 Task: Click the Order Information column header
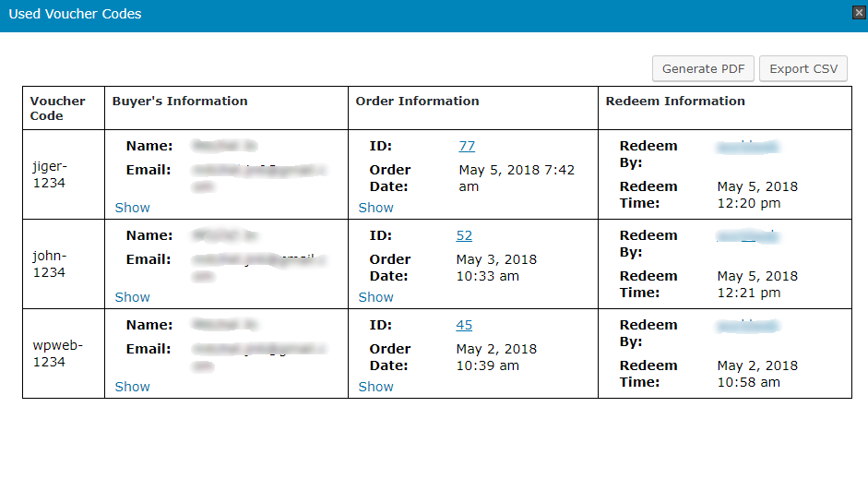[417, 102]
